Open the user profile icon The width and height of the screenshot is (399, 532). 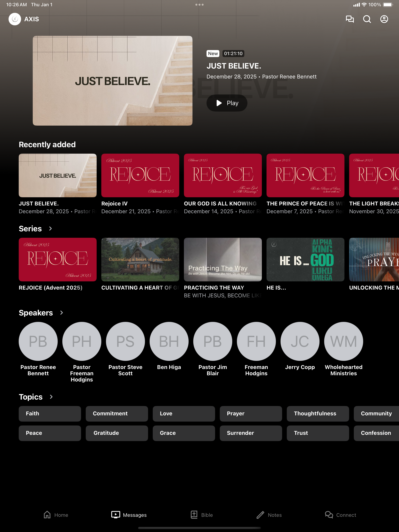pyautogui.click(x=384, y=19)
